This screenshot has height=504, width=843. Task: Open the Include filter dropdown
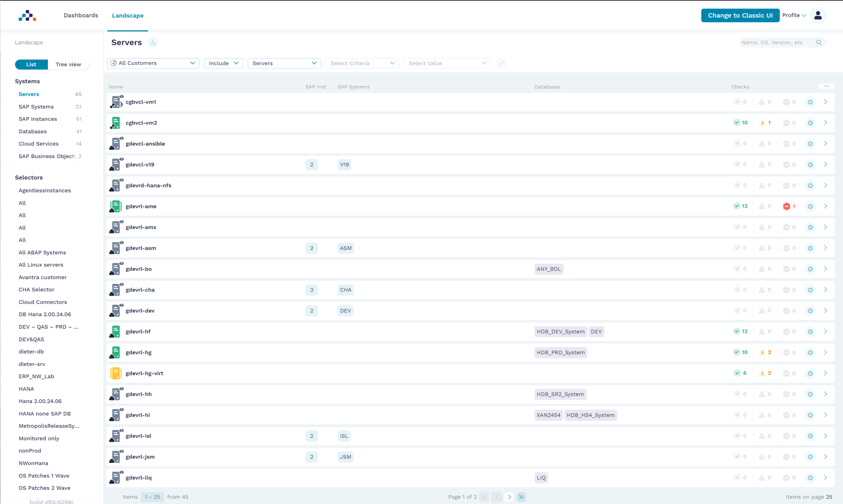click(x=223, y=63)
